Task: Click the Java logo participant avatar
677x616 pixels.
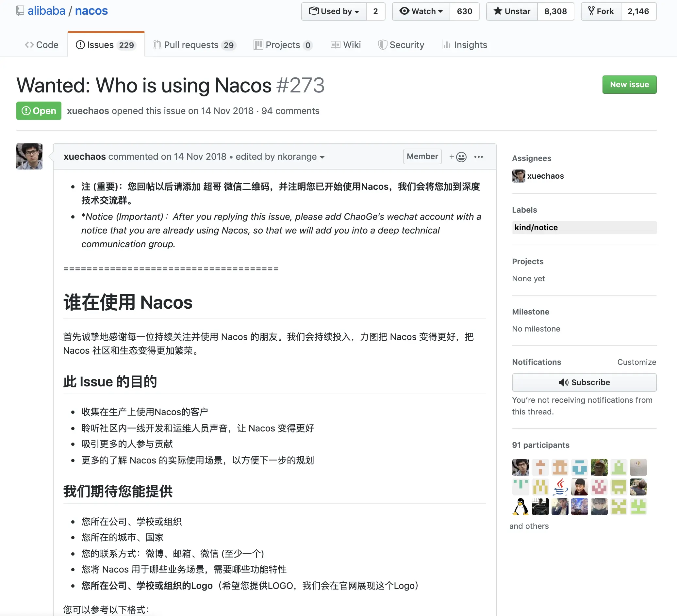Action: (560, 487)
